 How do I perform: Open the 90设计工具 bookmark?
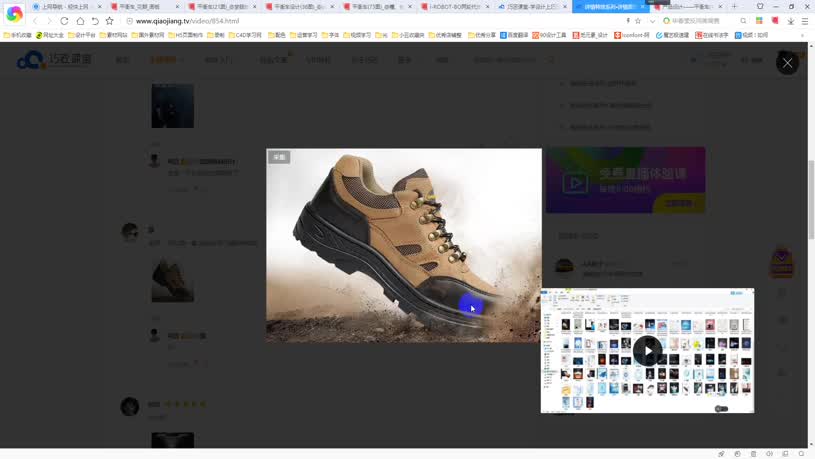click(549, 35)
